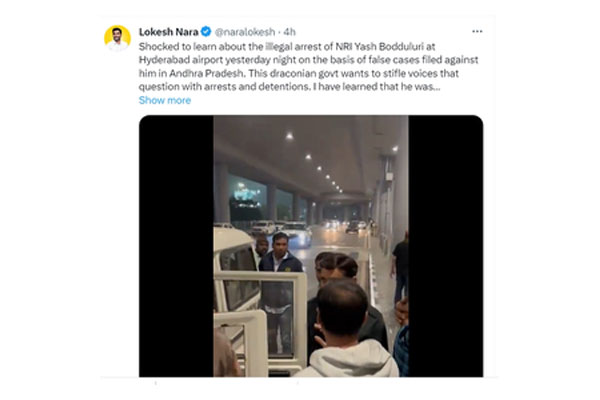Screen dimensions: 600x400
Task: Click the white hoodie person in video
Action: tap(346, 329)
